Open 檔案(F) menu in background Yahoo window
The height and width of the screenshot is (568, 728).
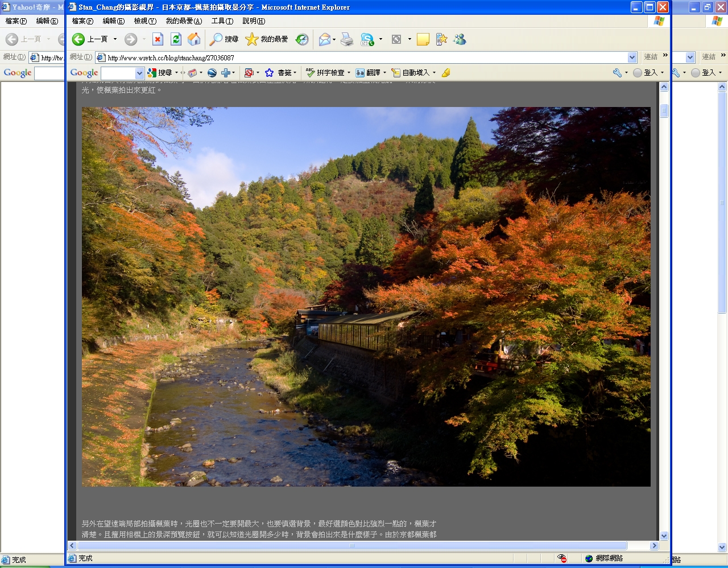point(16,21)
